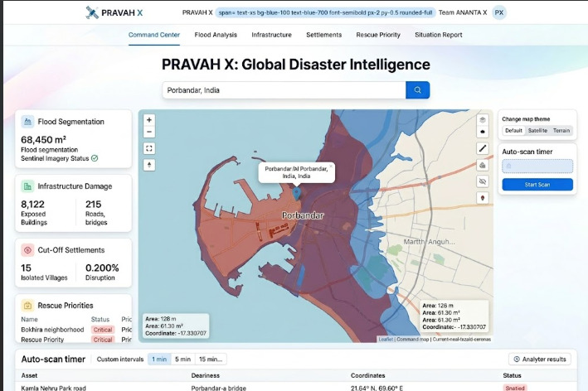The width and height of the screenshot is (588, 391).
Task: Click the Flood Segmentation card icon
Action: [27, 122]
